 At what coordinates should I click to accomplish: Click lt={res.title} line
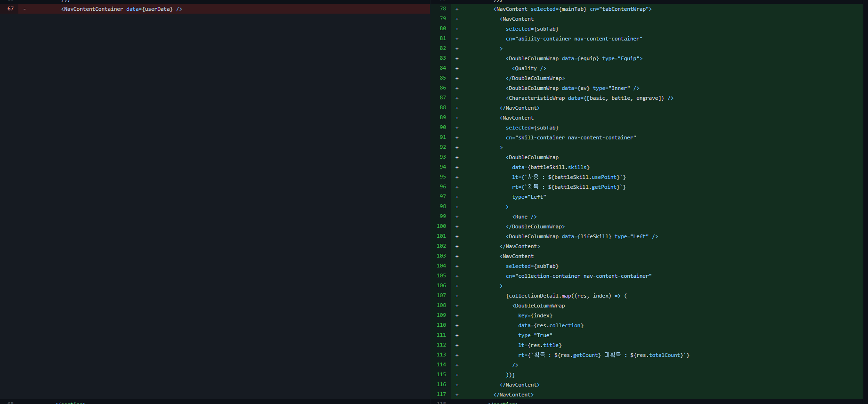click(540, 345)
